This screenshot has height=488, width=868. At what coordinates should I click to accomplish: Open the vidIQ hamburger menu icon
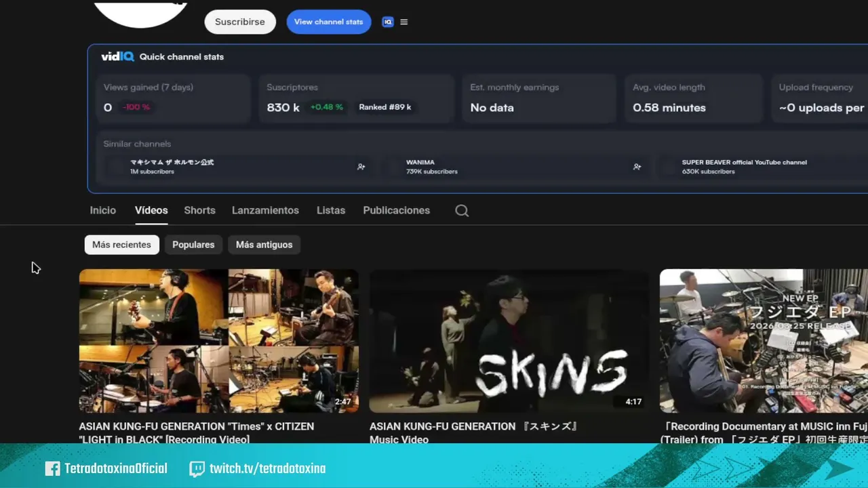[404, 22]
